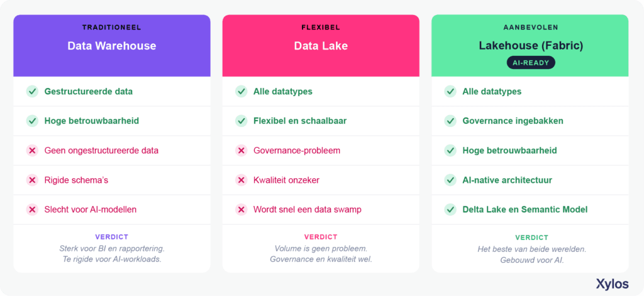The image size is (644, 296).
Task: Click the red X icon beside Rigide schema's
Action: (x=32, y=180)
